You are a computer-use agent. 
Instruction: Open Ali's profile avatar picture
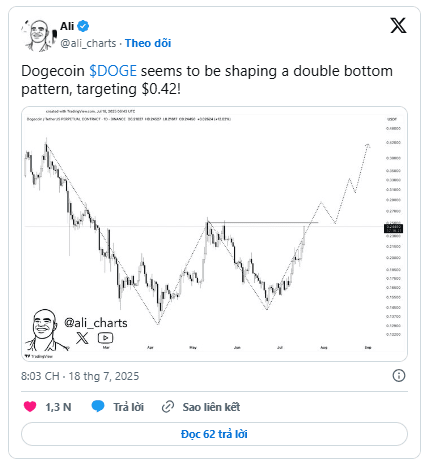tap(39, 35)
